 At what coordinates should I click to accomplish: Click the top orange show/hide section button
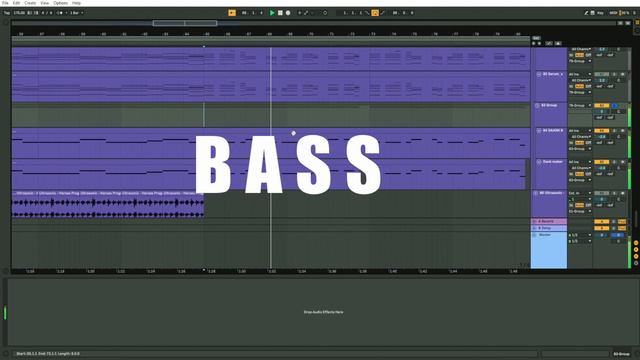636,243
